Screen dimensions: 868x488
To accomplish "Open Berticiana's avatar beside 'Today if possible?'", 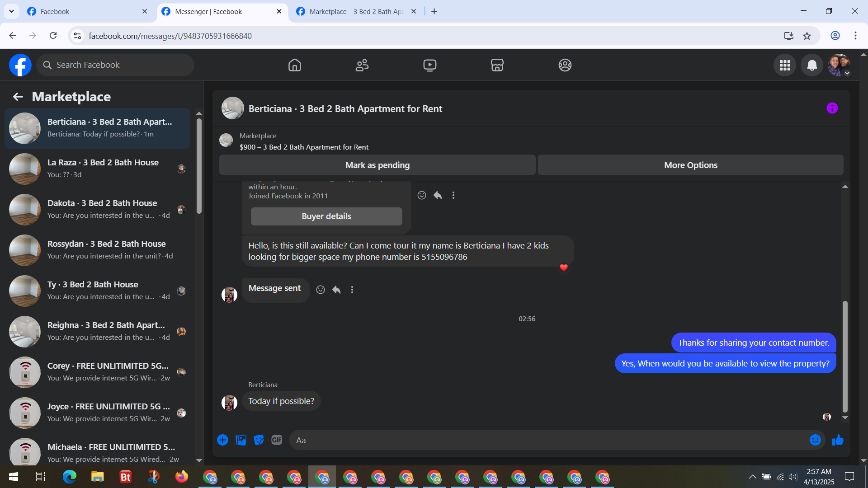I will 229,403.
